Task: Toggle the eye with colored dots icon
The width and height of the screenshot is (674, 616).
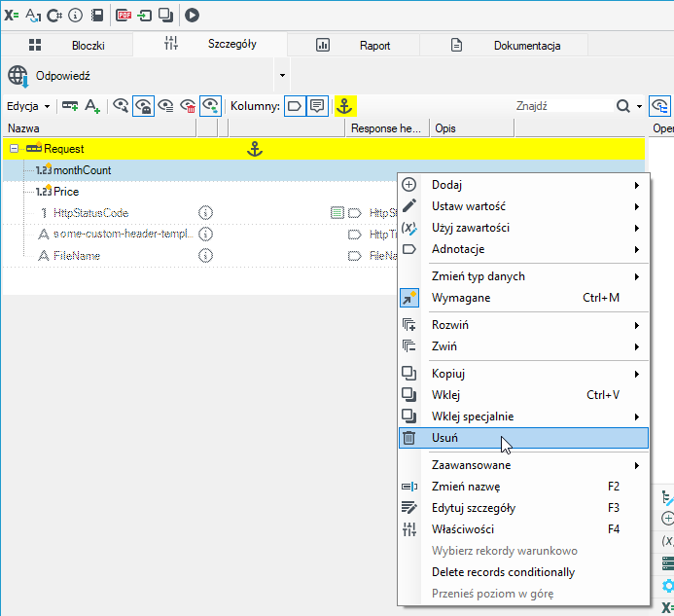Action: point(210,106)
